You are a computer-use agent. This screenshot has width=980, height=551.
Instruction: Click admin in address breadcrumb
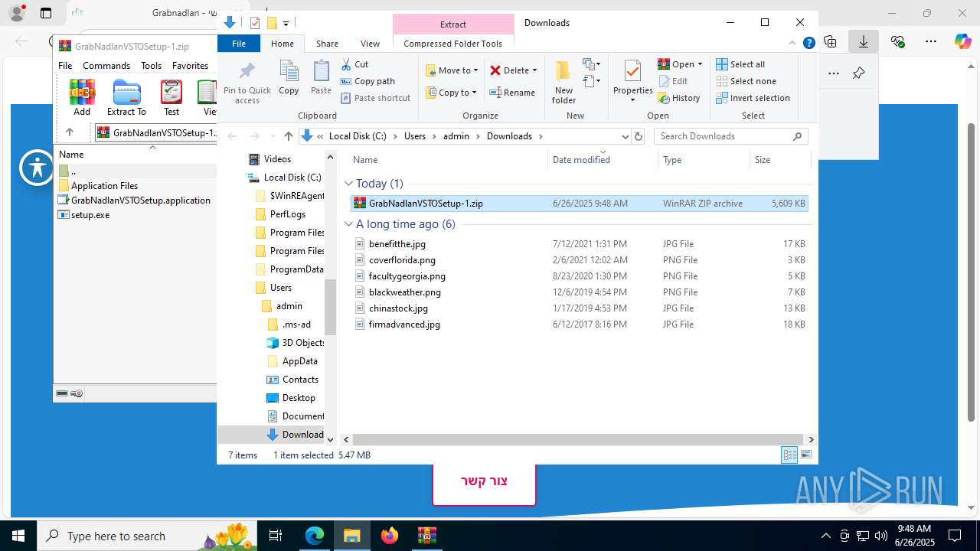pos(456,136)
